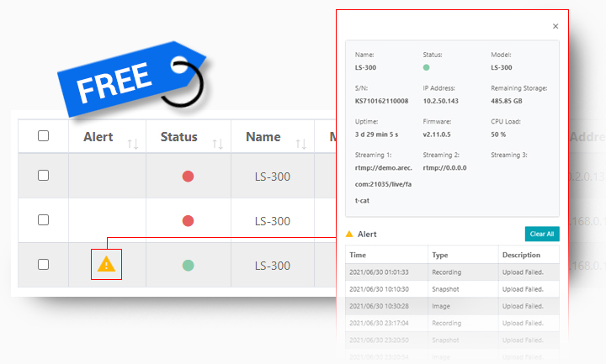Image resolution: width=606 pixels, height=364 pixels.
Task: Click green status dot in third row
Action: click(x=188, y=266)
